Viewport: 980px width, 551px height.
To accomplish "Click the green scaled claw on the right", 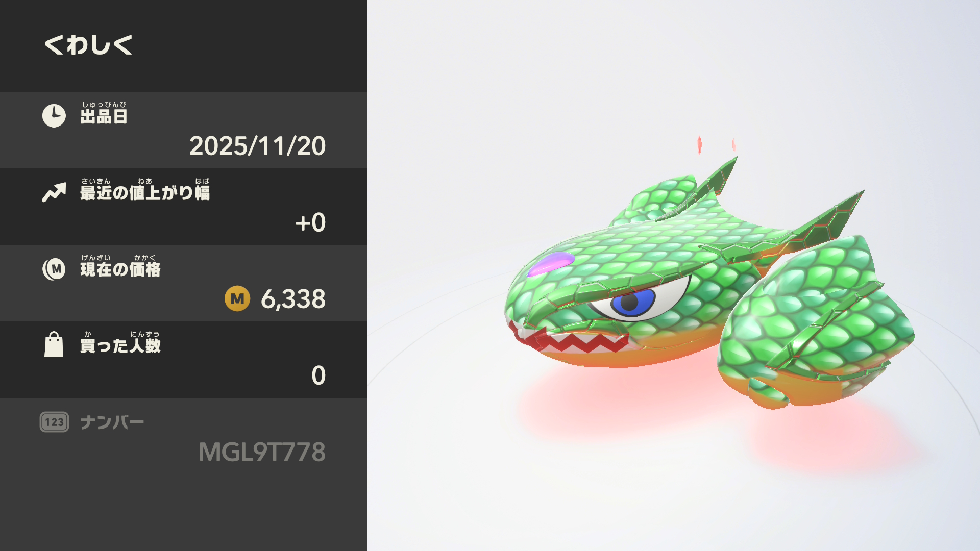I will pos(815,322).
